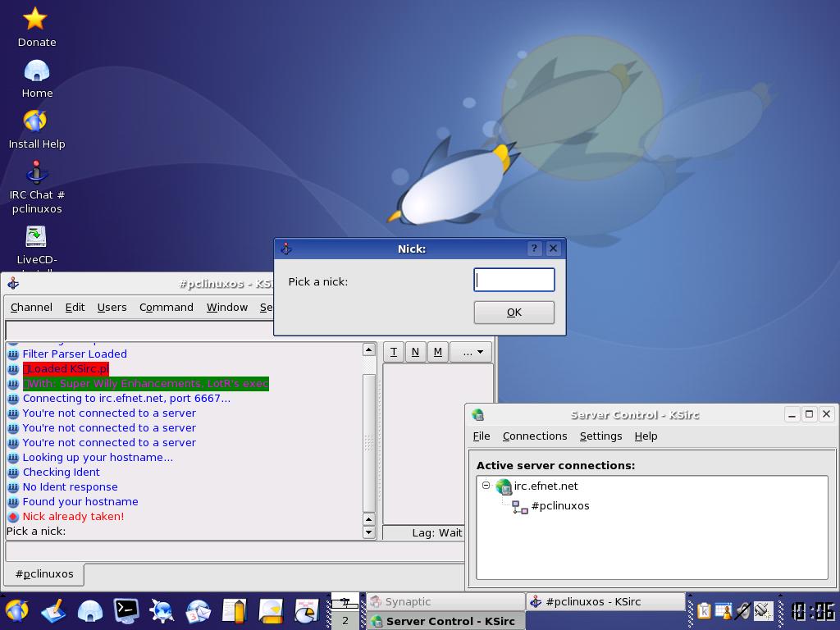Toggle the N button in channel window
This screenshot has width=840, height=630.
point(415,352)
